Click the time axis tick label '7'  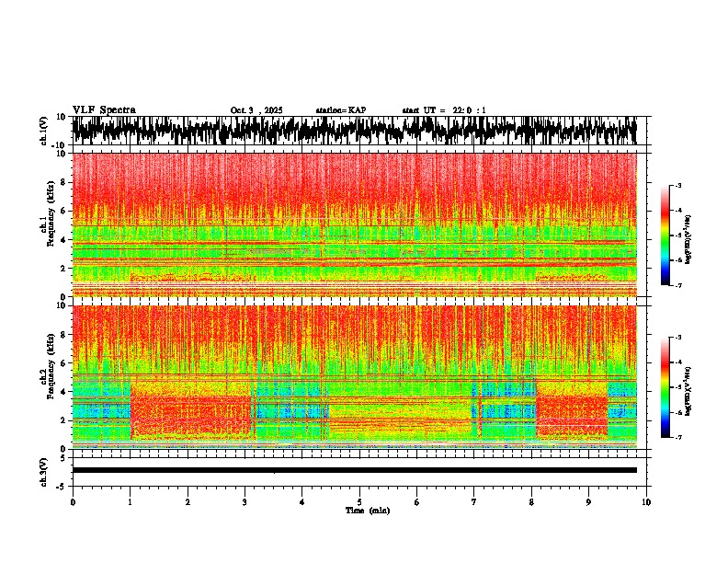coord(474,502)
